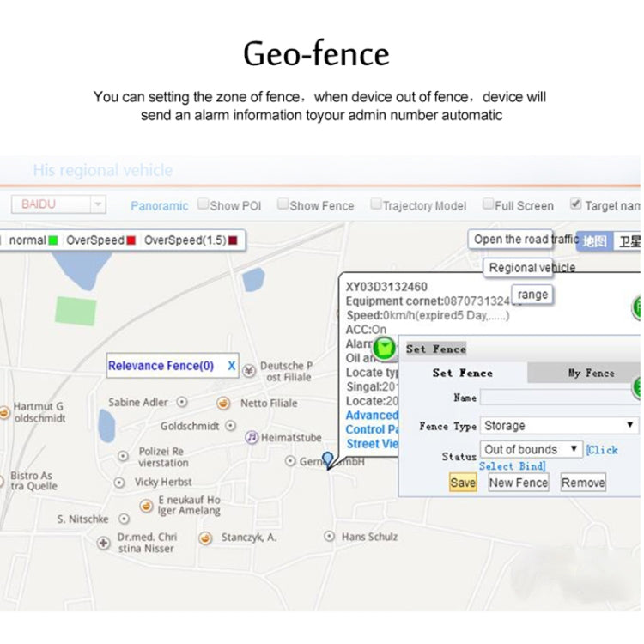Click the fence Name input field
644x644 pixels.
point(559,398)
